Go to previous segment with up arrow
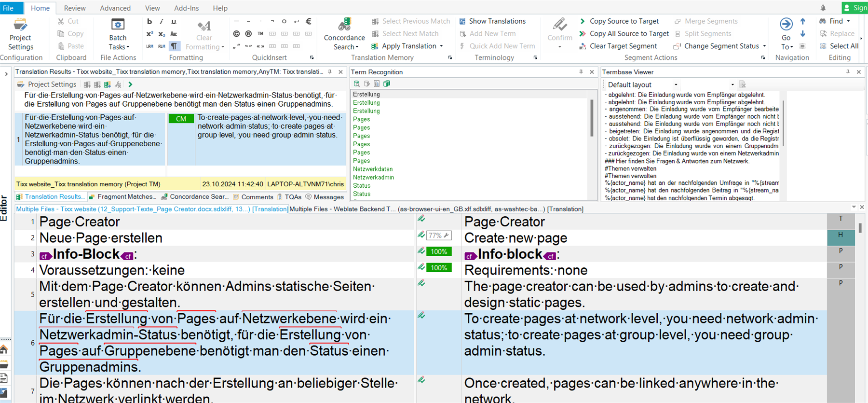868x403 pixels. point(803,21)
